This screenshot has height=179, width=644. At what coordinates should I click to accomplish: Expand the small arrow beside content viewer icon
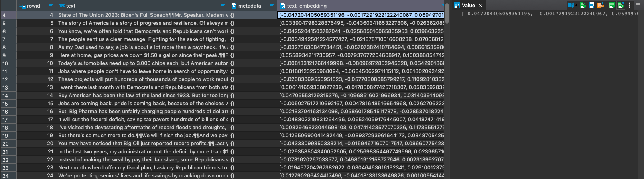576,5
